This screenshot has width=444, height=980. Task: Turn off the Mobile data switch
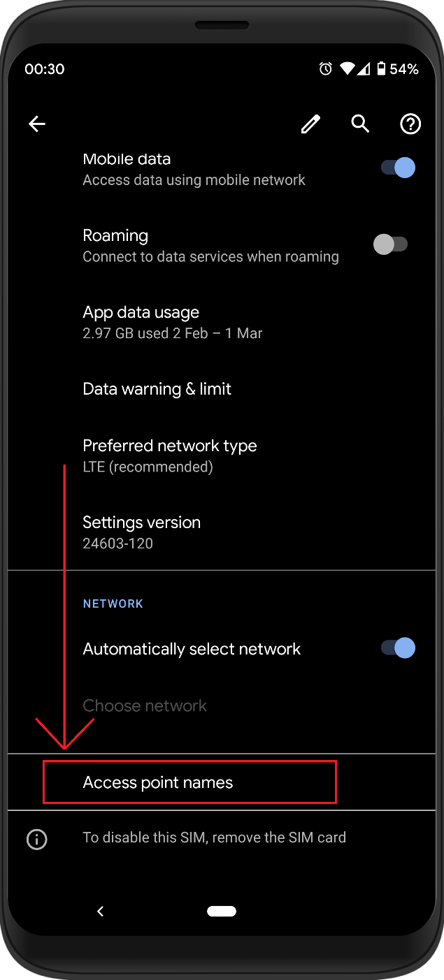tap(398, 168)
